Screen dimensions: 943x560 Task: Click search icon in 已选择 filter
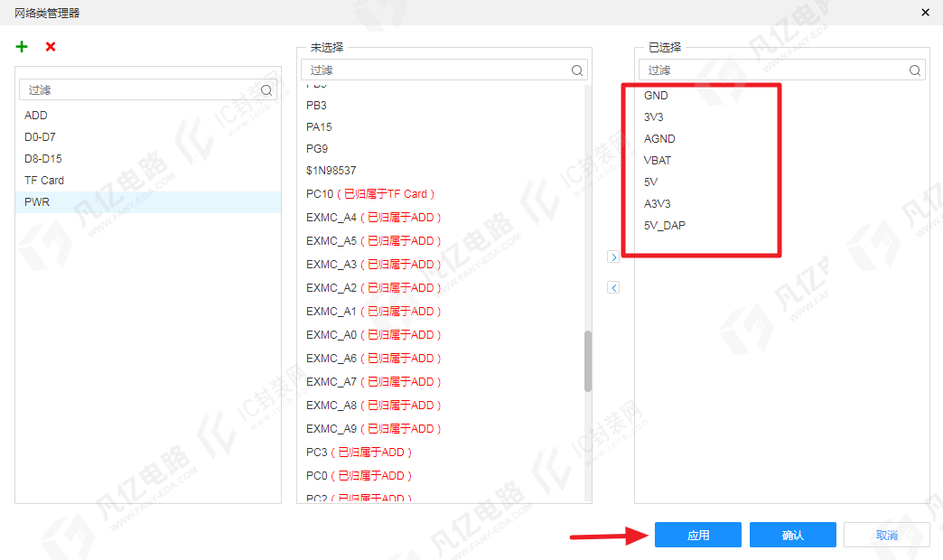[x=915, y=70]
